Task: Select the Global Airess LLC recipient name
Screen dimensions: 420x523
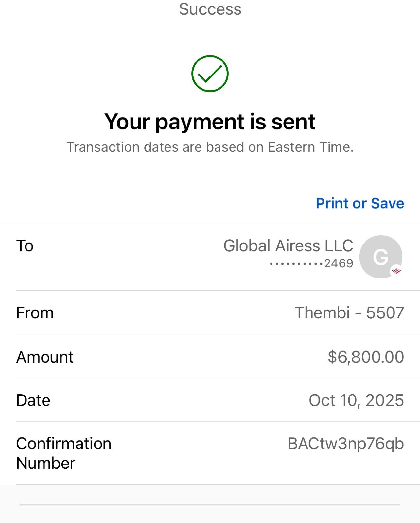Action: click(x=288, y=246)
